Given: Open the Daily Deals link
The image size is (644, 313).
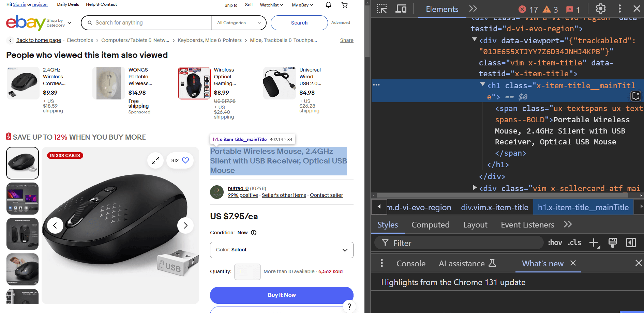Looking at the screenshot, I should (x=68, y=4).
